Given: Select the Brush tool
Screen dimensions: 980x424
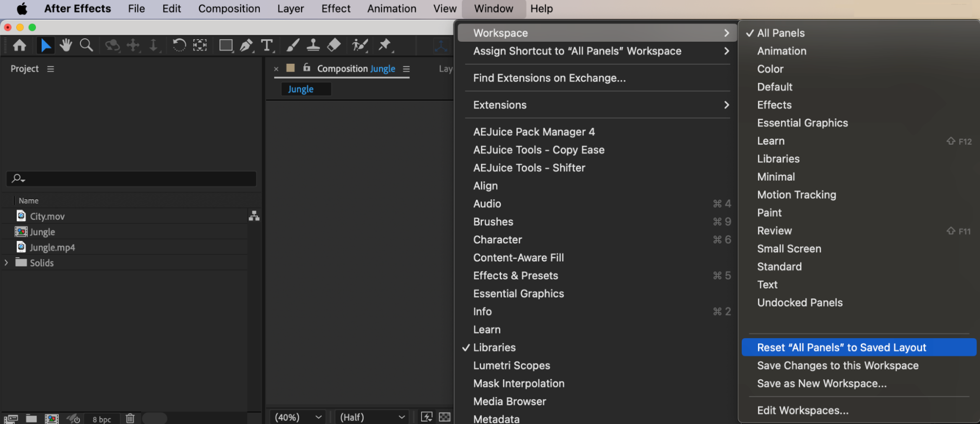Looking at the screenshot, I should tap(293, 46).
